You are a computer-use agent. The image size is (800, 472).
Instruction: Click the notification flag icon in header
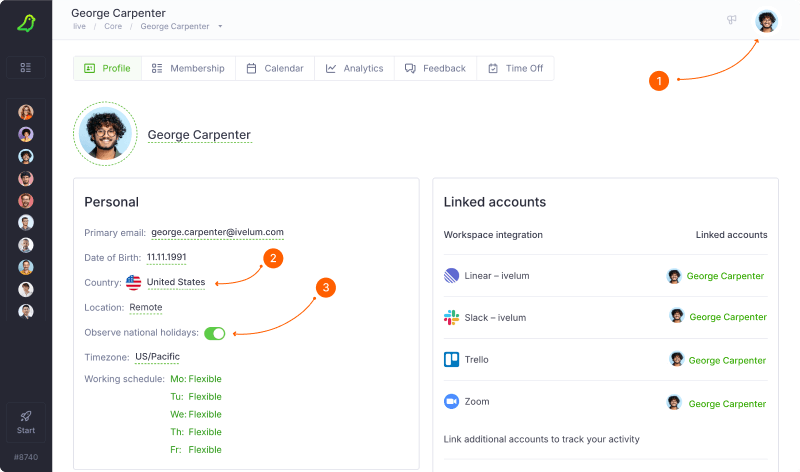[x=732, y=20]
